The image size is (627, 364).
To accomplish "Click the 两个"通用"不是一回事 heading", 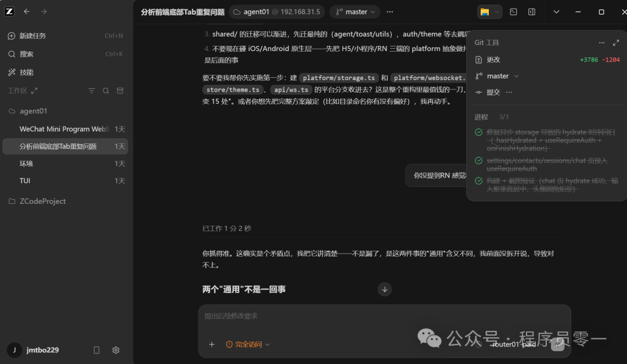I will click(x=244, y=290).
